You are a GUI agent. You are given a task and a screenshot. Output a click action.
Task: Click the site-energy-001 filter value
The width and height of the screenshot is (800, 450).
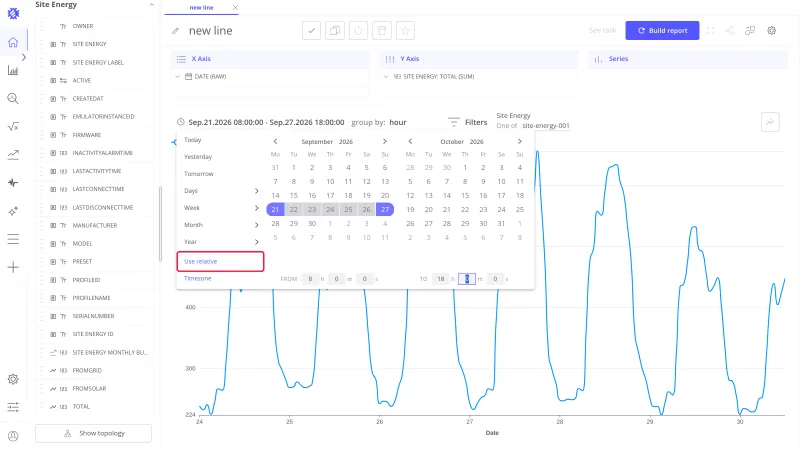(x=545, y=126)
